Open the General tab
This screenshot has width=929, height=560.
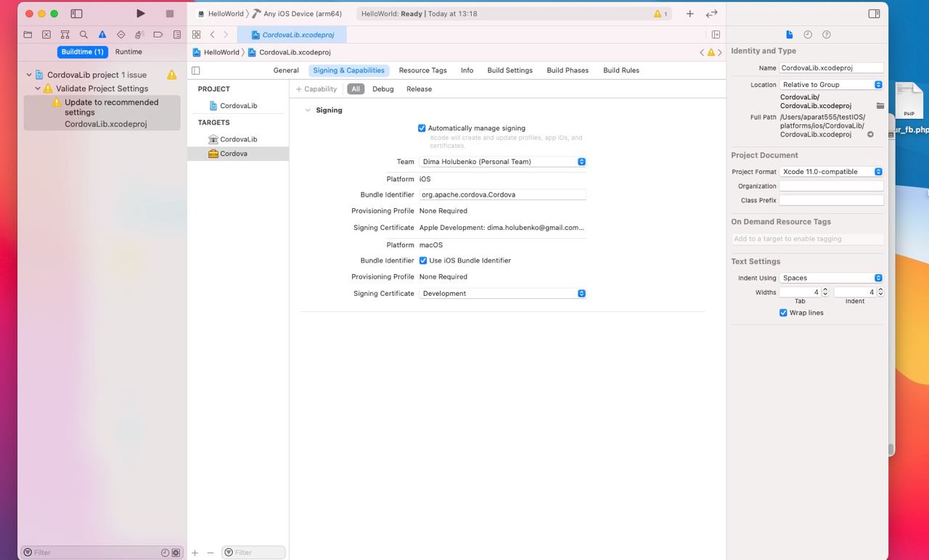pyautogui.click(x=286, y=70)
